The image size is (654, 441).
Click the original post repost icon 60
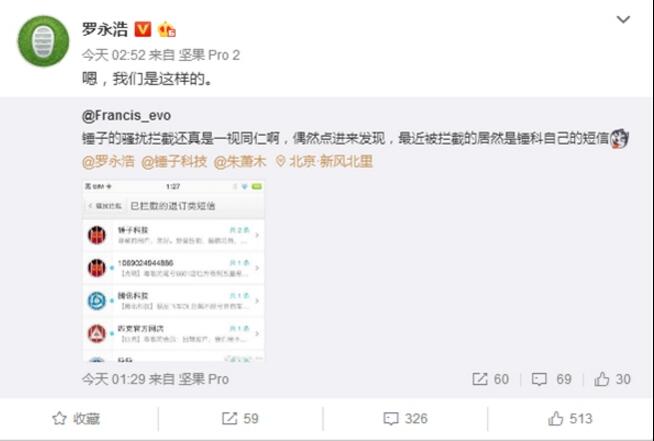click(490, 379)
